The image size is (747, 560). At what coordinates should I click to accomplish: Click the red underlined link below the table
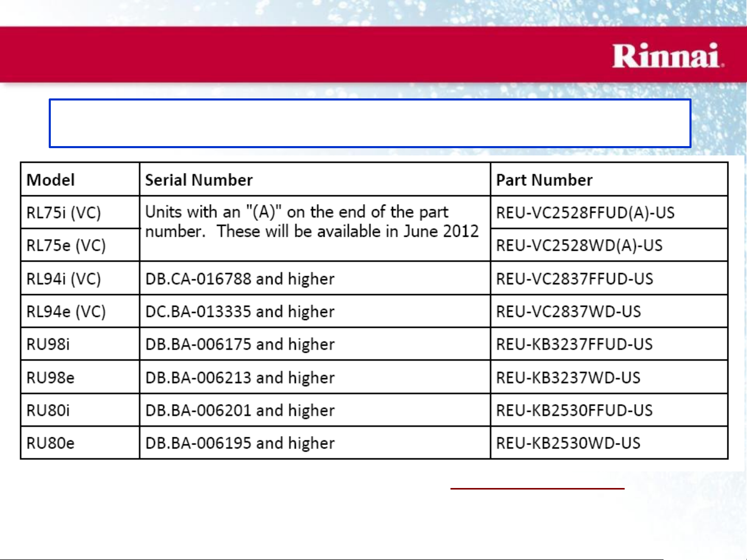coord(537,488)
